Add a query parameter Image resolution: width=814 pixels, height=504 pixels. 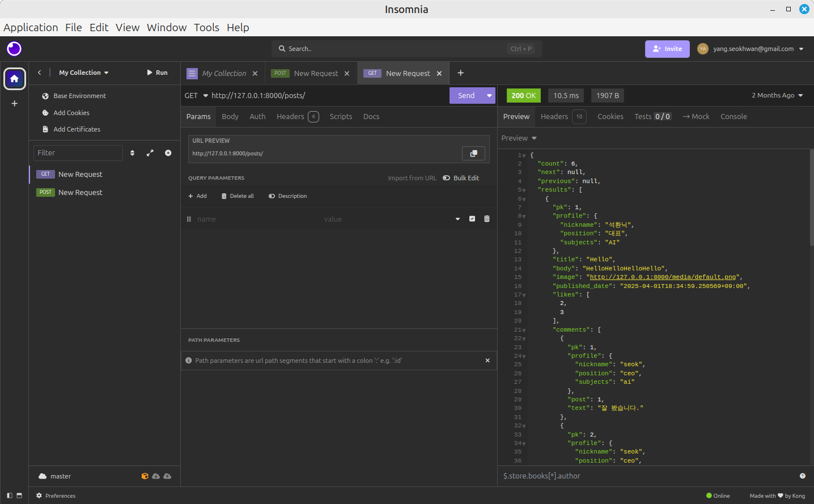(x=197, y=196)
